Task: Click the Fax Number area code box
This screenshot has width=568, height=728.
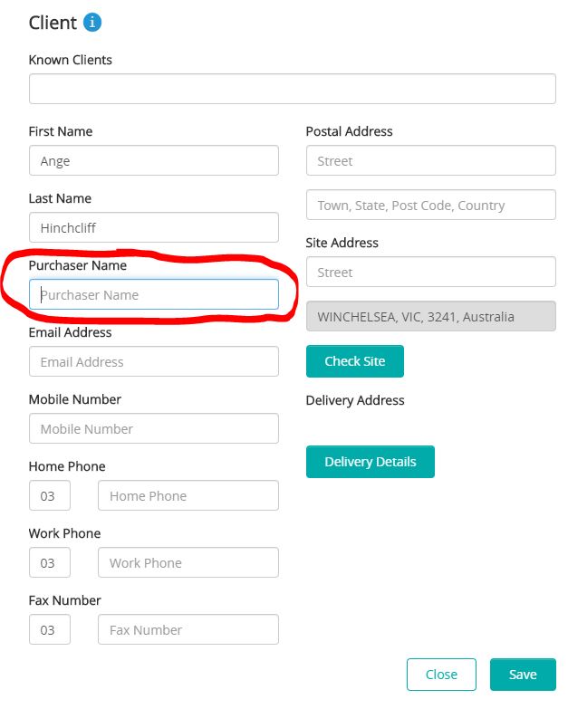Action: click(x=49, y=630)
